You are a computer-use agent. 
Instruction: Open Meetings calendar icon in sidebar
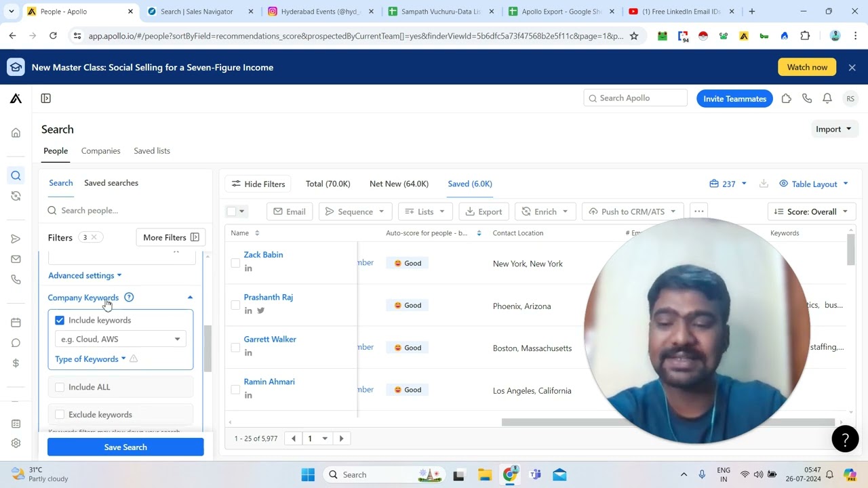(x=16, y=323)
